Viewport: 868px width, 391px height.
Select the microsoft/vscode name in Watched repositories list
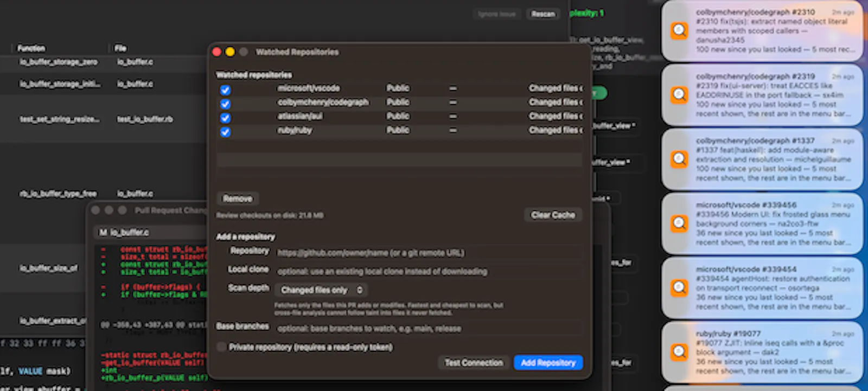[x=309, y=88]
